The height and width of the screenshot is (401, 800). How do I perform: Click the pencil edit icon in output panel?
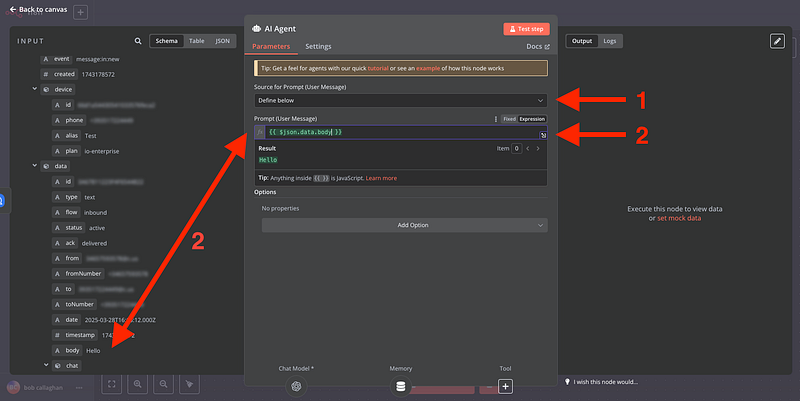pos(776,41)
